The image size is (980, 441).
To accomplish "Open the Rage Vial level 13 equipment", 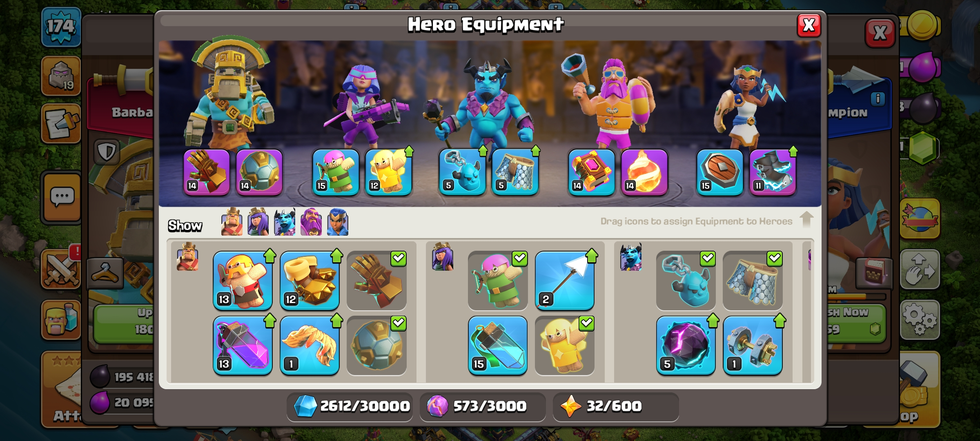I will click(x=243, y=345).
